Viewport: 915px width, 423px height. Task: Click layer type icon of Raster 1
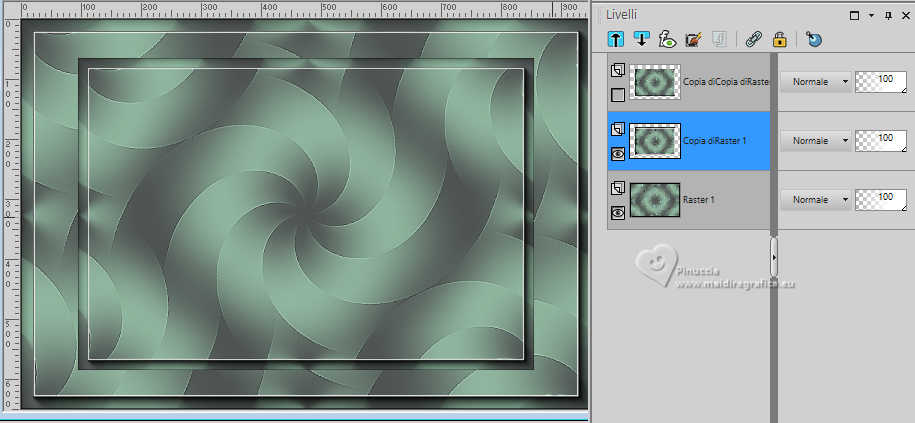(x=618, y=188)
